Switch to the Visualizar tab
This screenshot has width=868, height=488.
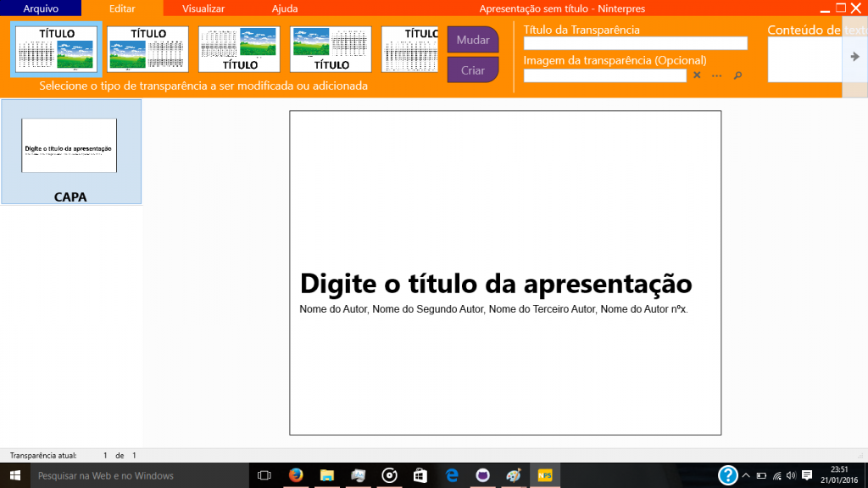tap(203, 8)
